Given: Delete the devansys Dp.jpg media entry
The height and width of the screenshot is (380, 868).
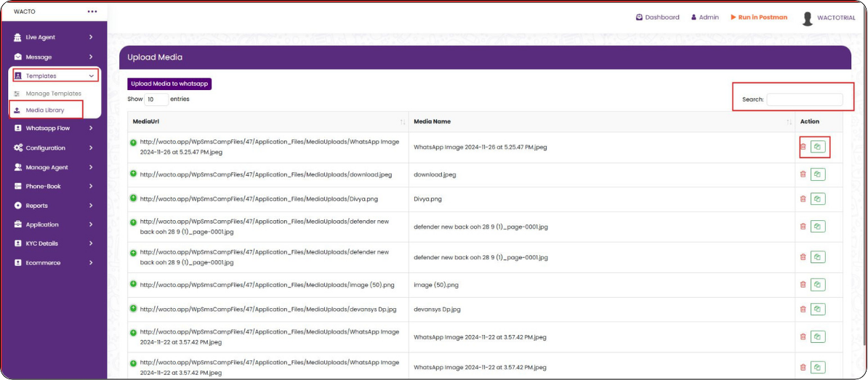Looking at the screenshot, I should point(803,310).
